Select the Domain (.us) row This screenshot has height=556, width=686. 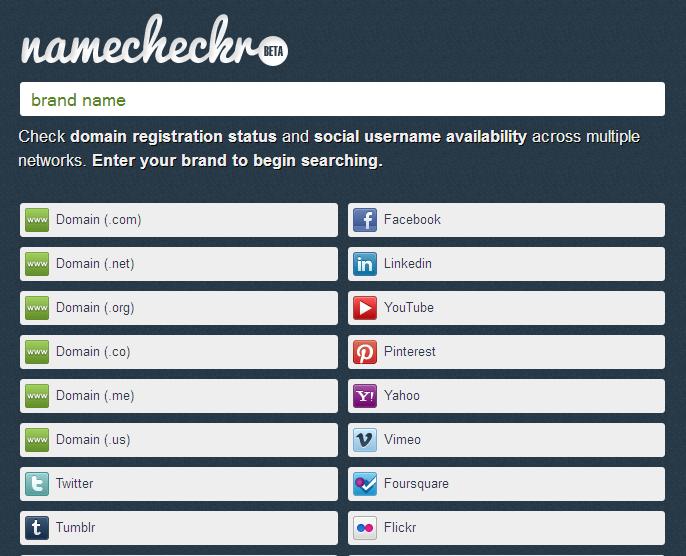tap(180, 440)
